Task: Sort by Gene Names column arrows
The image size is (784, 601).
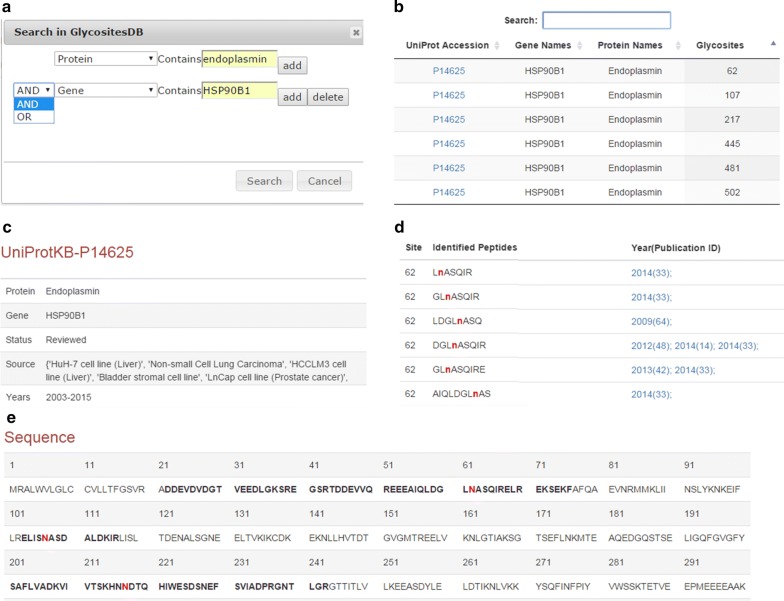Action: (580, 46)
